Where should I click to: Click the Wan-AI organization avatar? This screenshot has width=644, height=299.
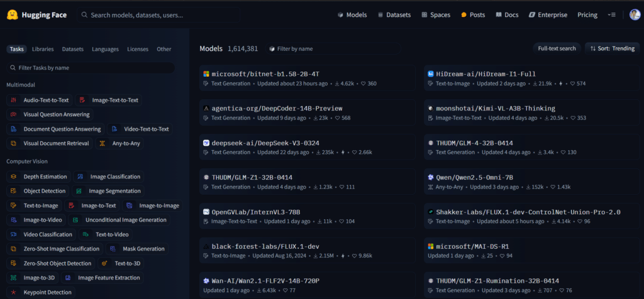point(206,281)
